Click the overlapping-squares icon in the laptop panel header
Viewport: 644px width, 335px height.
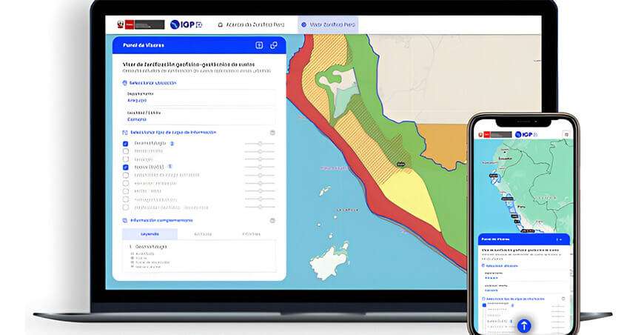point(274,45)
